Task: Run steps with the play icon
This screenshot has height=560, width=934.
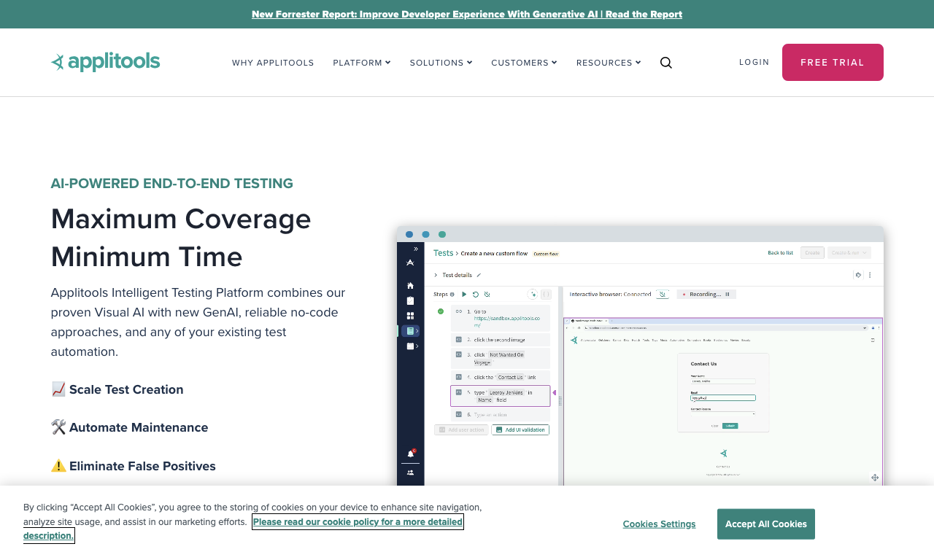Action: (464, 294)
